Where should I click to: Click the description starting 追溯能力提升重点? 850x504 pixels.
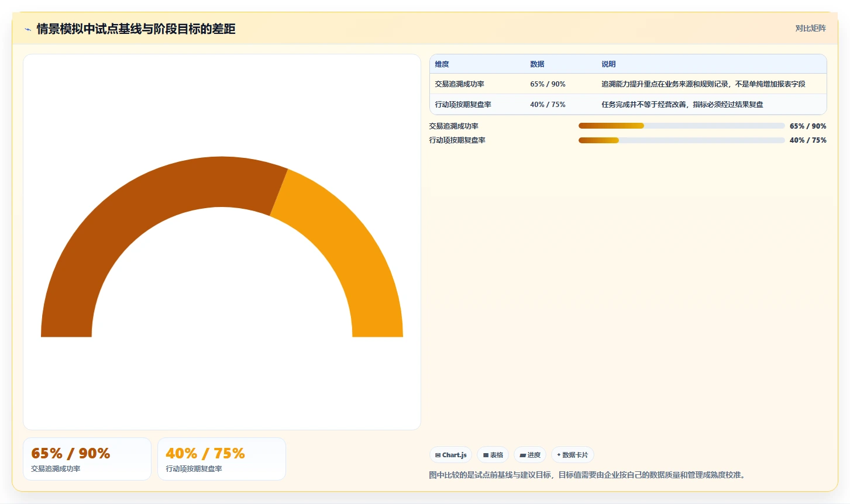click(703, 84)
